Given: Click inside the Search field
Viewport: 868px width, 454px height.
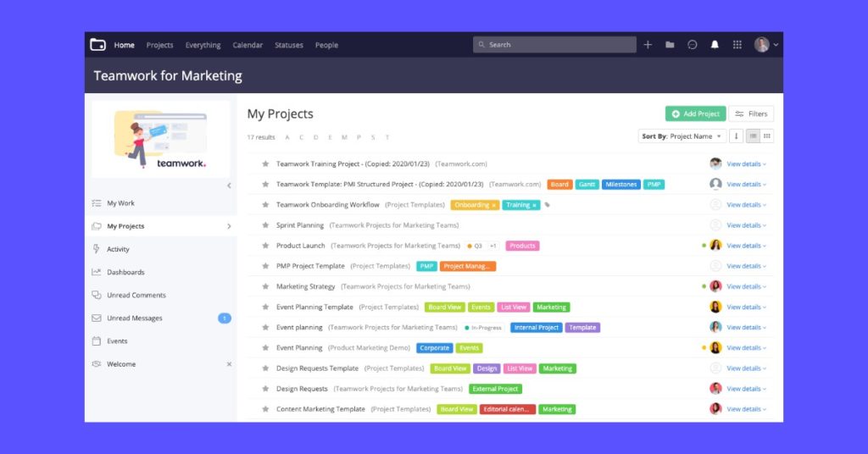Looking at the screenshot, I should click(554, 45).
